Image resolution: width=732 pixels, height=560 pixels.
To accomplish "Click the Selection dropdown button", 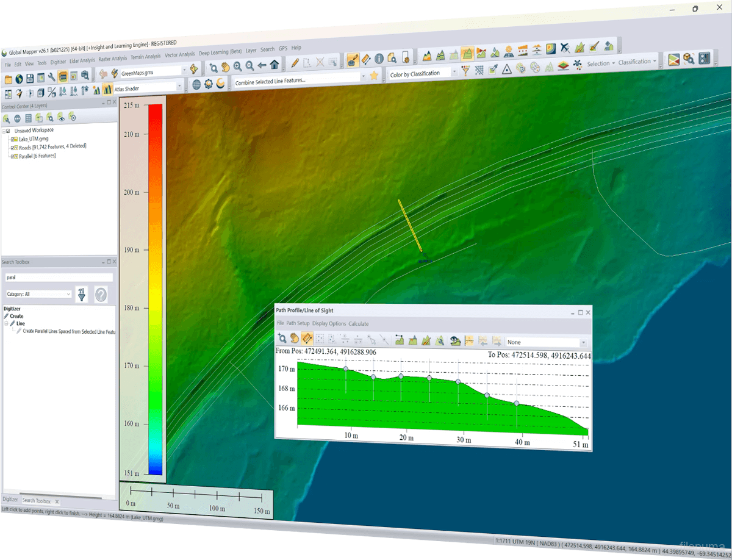I will (x=600, y=63).
